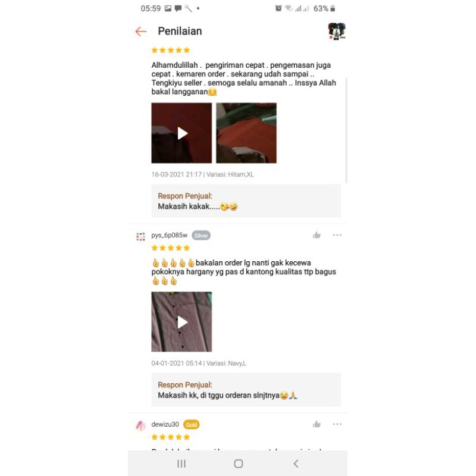Screen dimensions: 476x476
Task: Tap the dewizu30 username
Action: (165, 424)
